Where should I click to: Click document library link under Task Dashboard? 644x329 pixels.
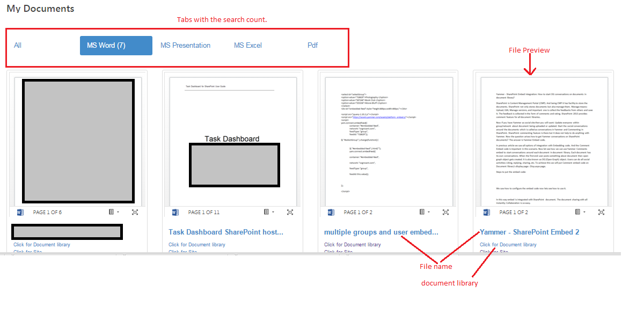[x=197, y=245]
